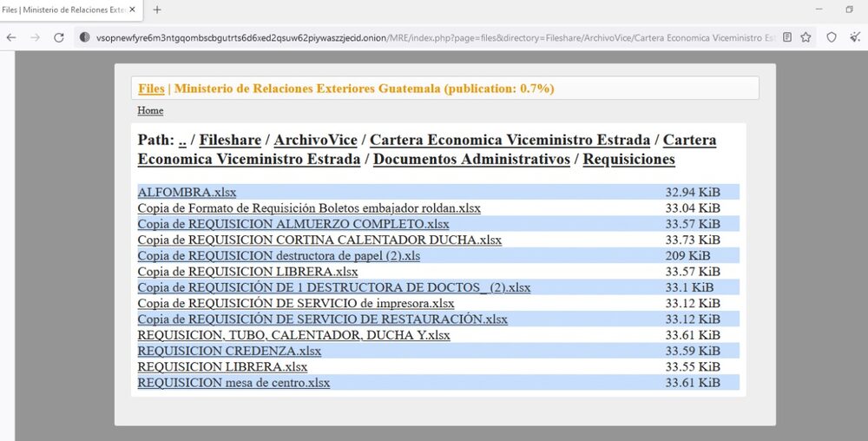The image size is (868, 441).
Task: Open the shield security level icon
Action: [832, 37]
